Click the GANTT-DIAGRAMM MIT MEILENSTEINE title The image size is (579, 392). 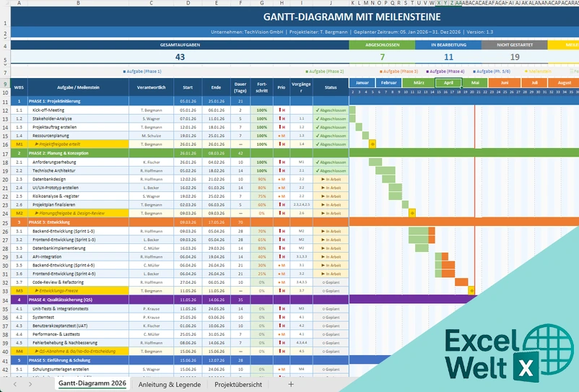[x=352, y=17]
